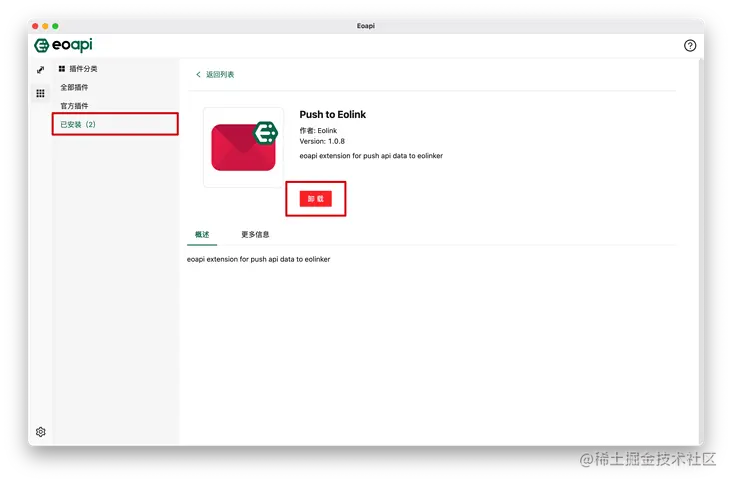The image size is (732, 483).
Task: Click the Push to Eolink plugin thumbnail
Action: pos(244,147)
